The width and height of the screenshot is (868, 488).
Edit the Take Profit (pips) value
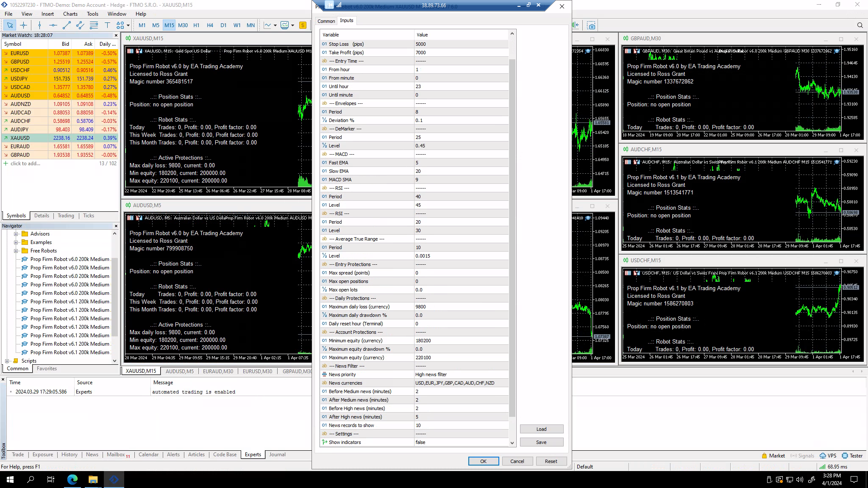click(x=461, y=53)
